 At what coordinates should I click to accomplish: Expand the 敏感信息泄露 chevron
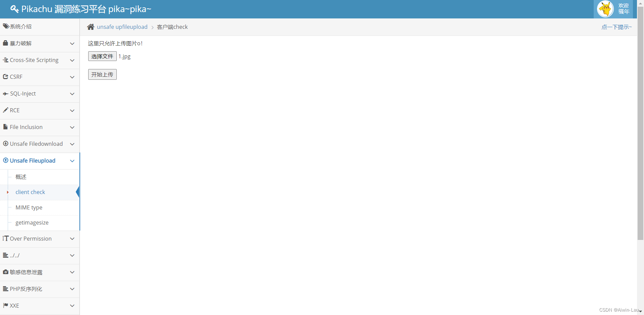(x=72, y=272)
